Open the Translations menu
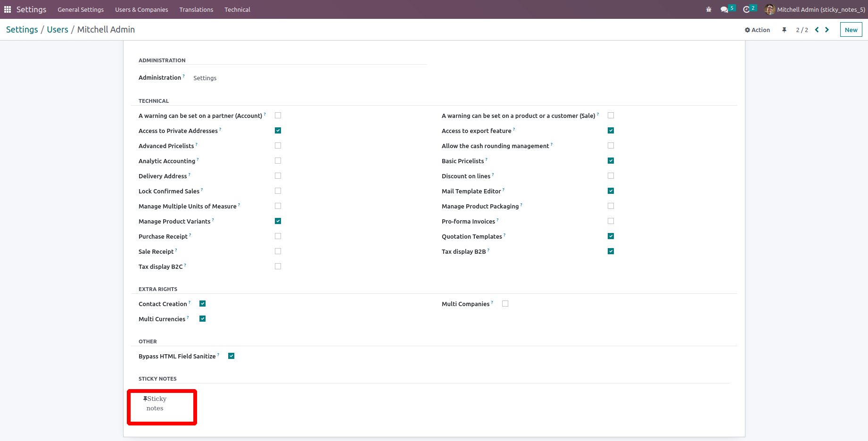 pyautogui.click(x=196, y=9)
